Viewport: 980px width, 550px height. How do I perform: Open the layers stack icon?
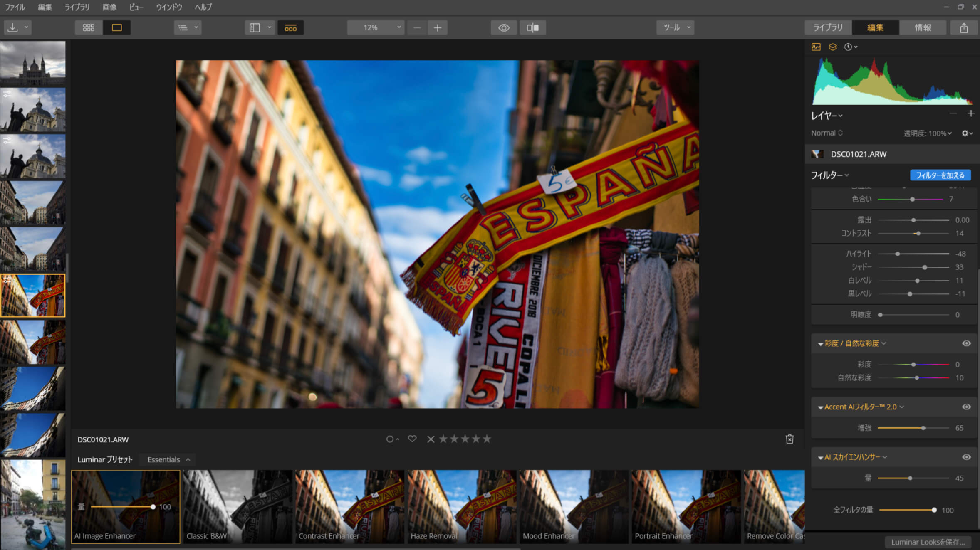pyautogui.click(x=832, y=47)
